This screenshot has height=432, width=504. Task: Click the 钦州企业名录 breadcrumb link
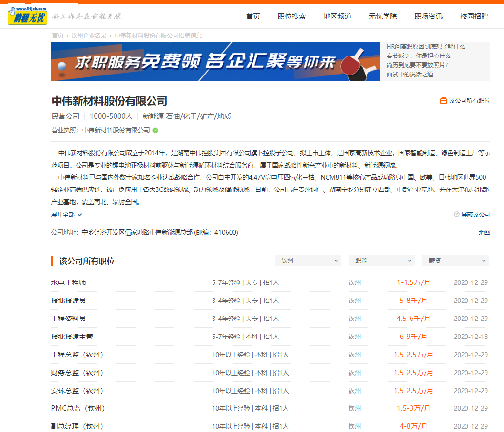[89, 36]
